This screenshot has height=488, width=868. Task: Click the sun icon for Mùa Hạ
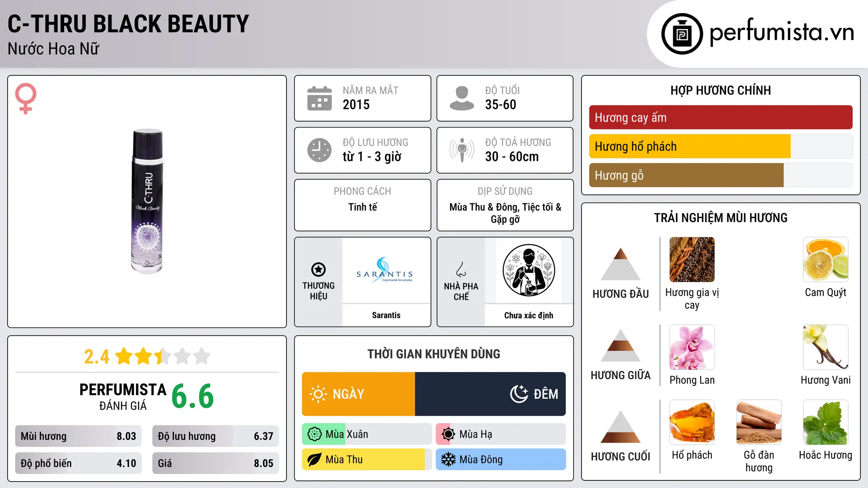(448, 434)
